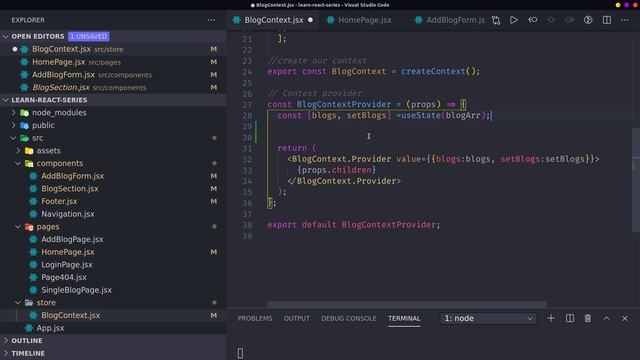Run the code with play icon
Viewport: 640px width, 360px height.
[x=514, y=20]
